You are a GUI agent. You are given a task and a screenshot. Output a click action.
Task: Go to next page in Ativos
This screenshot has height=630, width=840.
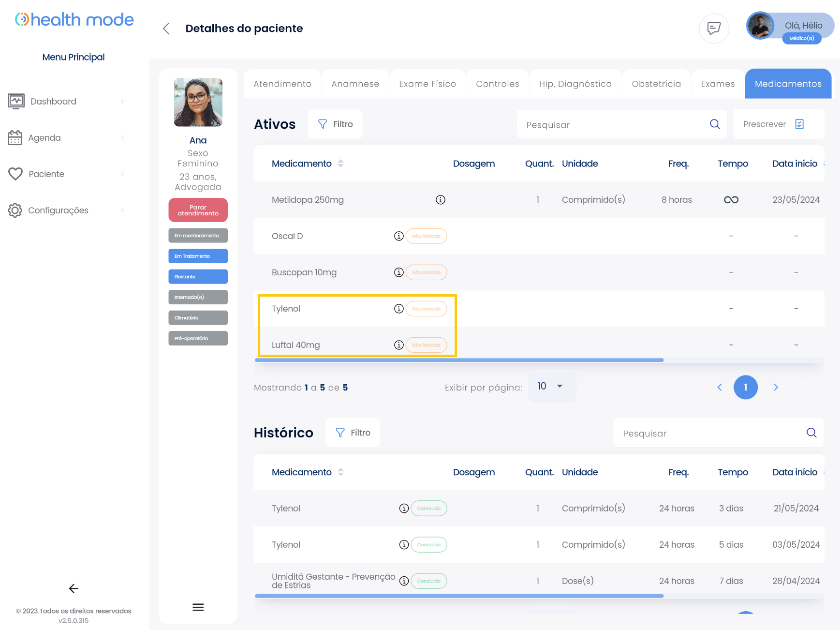pos(776,387)
